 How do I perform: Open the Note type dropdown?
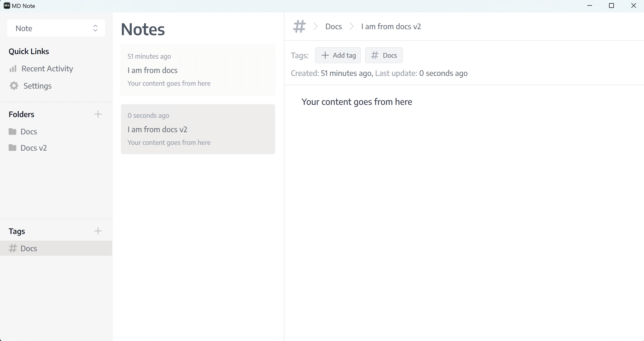[x=56, y=28]
